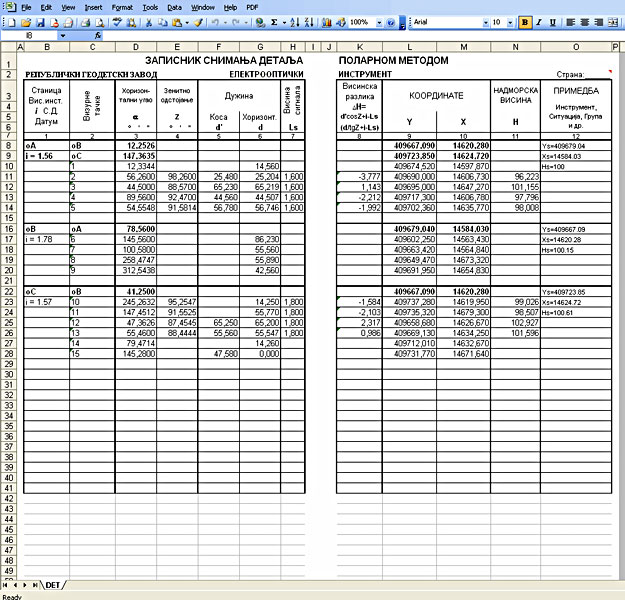Open the font size dropdown

click(512, 21)
